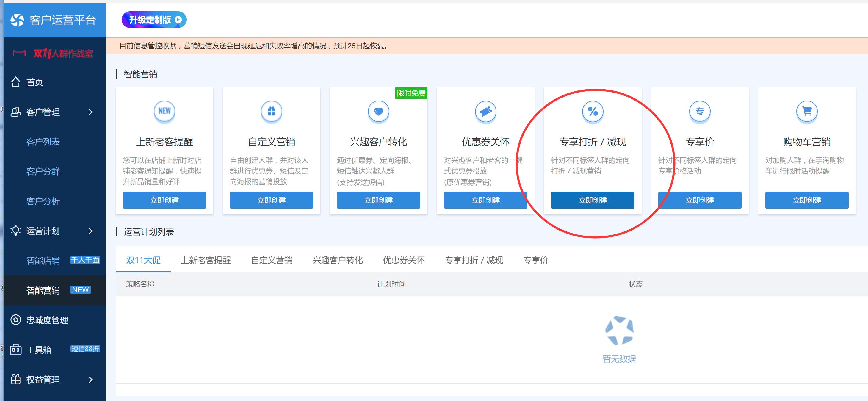Click the heart icon on 兴趣客户转化 card
The width and height of the screenshot is (868, 401).
378,111
